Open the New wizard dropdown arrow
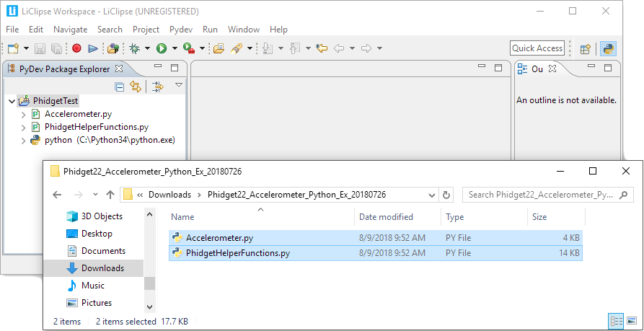 [26, 48]
